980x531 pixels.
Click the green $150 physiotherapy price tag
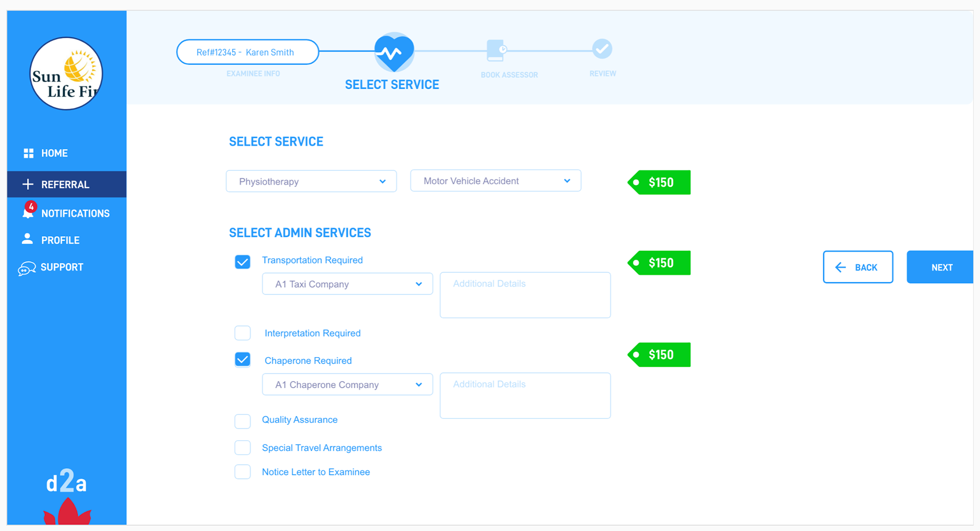click(x=659, y=183)
